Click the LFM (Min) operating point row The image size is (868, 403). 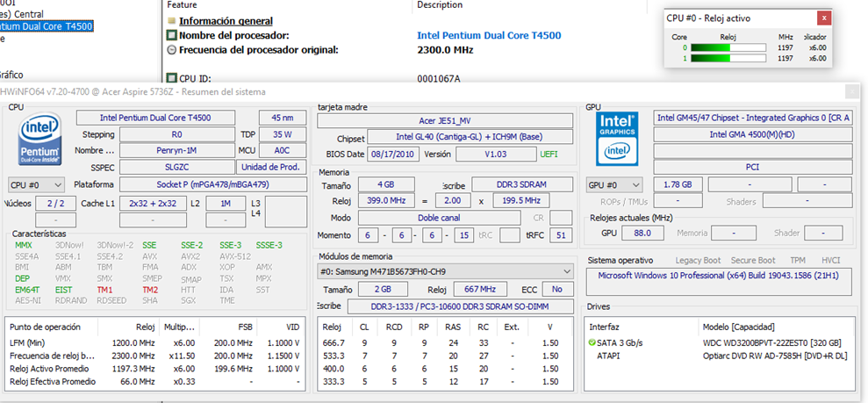pyautogui.click(x=155, y=343)
